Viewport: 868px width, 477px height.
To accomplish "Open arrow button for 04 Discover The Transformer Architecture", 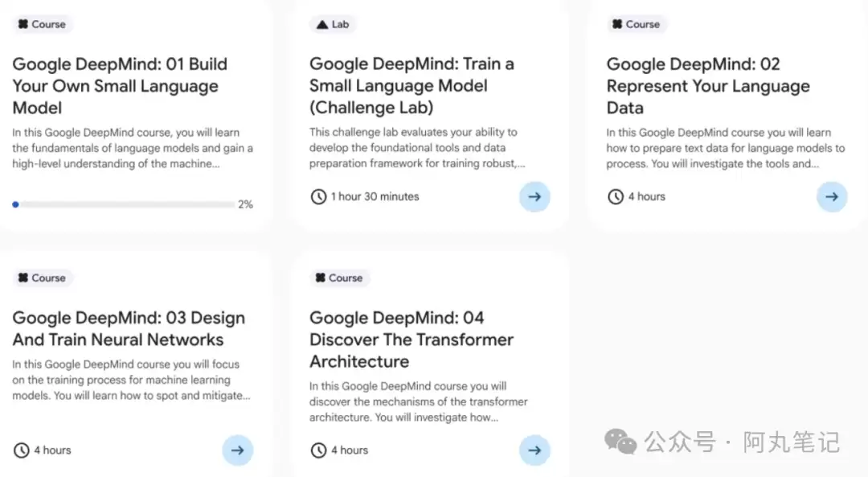I will [534, 450].
